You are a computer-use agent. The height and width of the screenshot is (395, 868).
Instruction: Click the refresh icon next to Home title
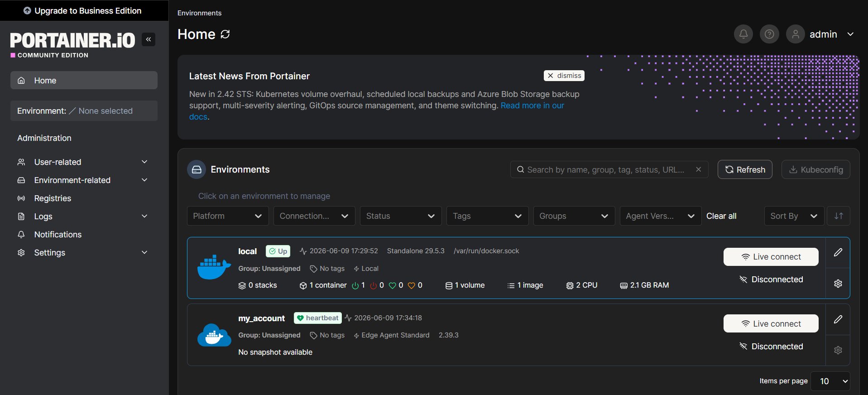[225, 34]
